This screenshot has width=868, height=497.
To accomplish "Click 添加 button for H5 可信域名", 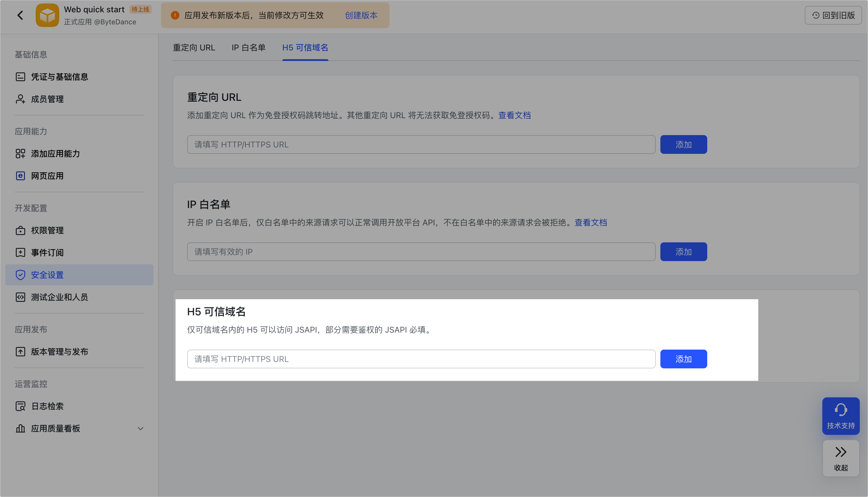I will click(683, 359).
